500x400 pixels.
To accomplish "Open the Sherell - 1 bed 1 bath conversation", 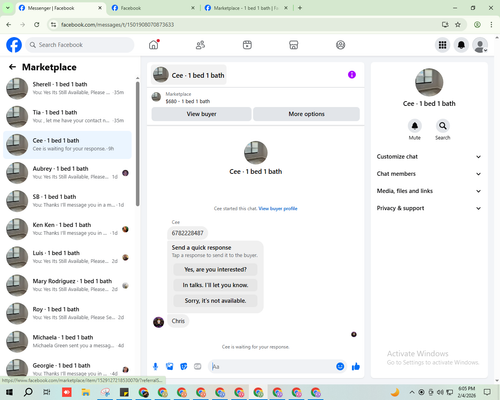I will [x=68, y=88].
